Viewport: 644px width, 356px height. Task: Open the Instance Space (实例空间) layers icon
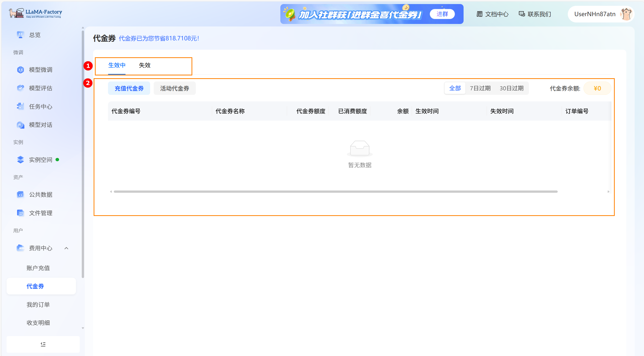click(x=20, y=160)
